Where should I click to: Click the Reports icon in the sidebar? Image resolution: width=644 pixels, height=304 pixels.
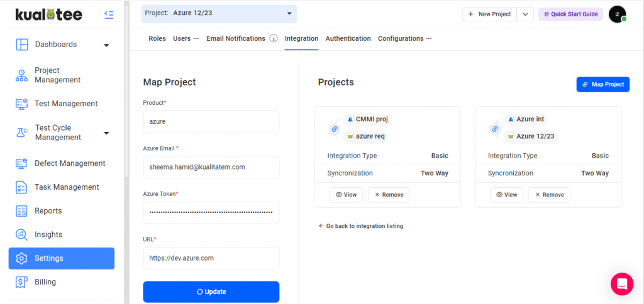click(x=21, y=211)
